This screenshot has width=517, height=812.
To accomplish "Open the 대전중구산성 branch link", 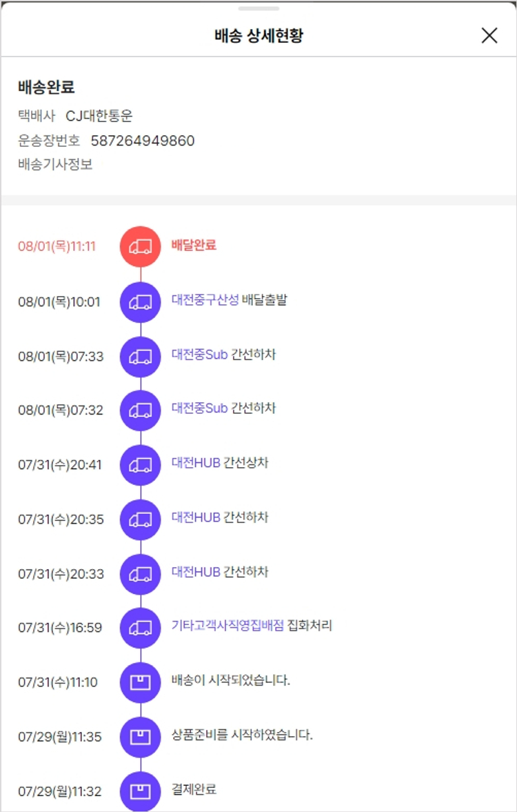I will 205,300.
